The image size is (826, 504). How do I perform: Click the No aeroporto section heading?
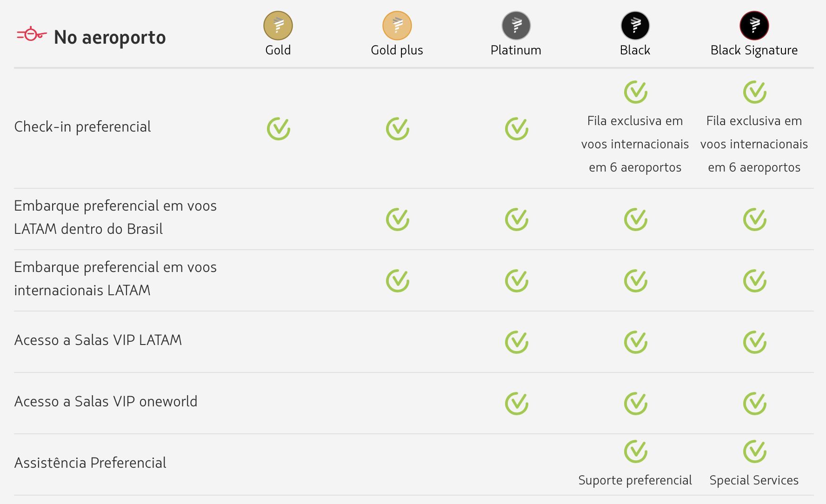coord(110,37)
